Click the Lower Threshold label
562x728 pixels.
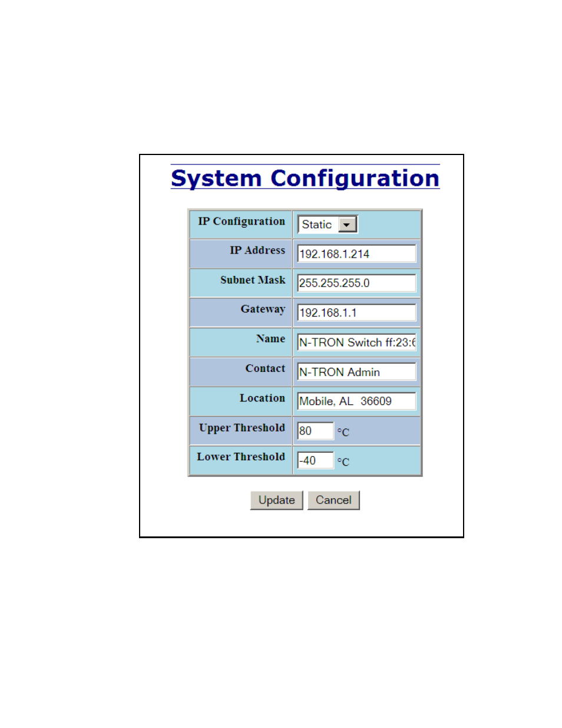tap(241, 457)
